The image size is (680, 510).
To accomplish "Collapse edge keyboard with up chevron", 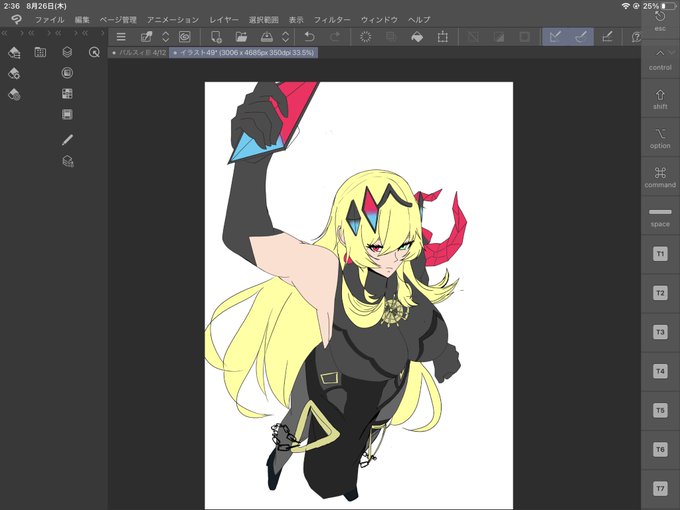I will (660, 53).
